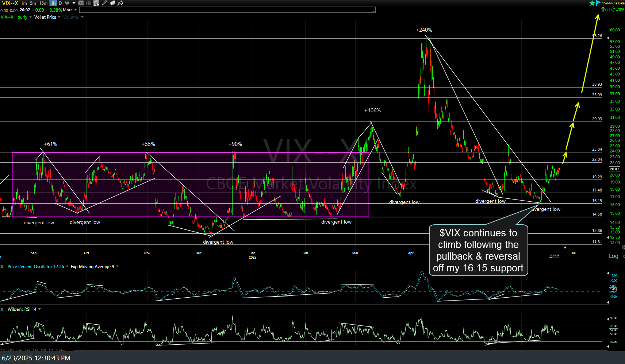This screenshot has width=625, height=364.
Task: Click the green star favorite icon
Action: [x=592, y=3]
